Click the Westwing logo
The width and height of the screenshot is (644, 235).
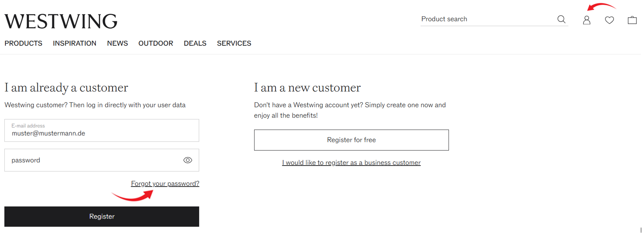coord(61,21)
